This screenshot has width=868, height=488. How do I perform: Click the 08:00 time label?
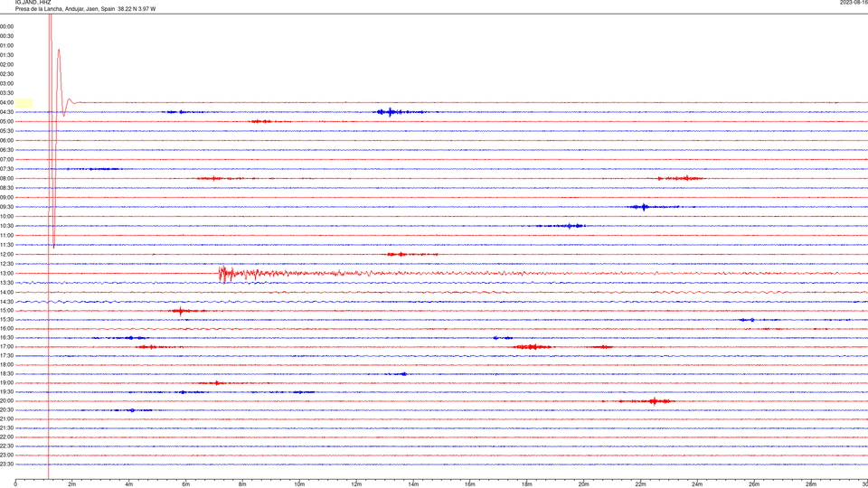click(x=6, y=179)
